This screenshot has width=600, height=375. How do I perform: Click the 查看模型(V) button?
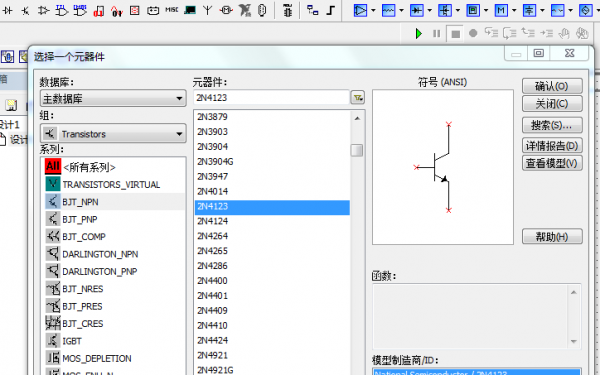pos(552,163)
